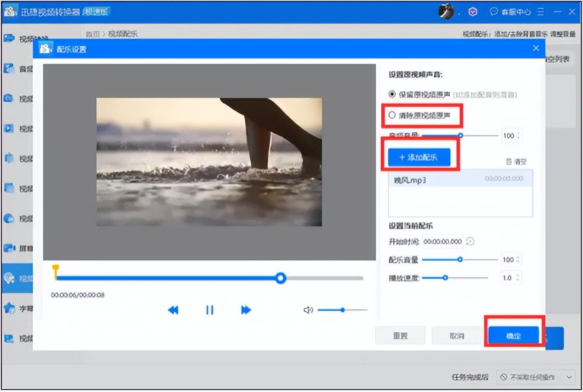Open the hamburger menu in title bar

pos(541,12)
